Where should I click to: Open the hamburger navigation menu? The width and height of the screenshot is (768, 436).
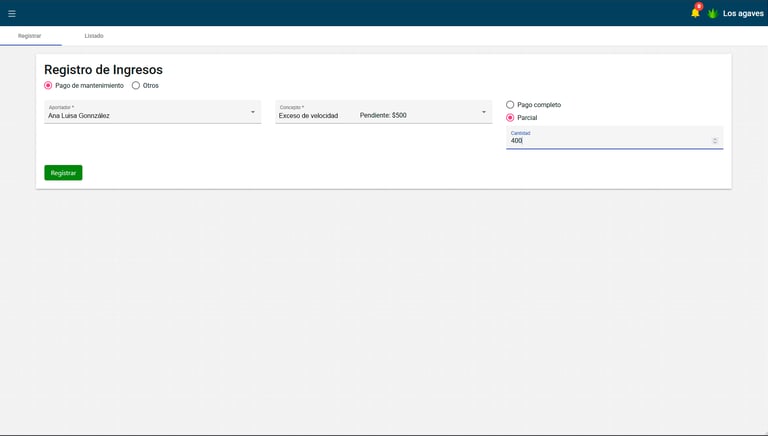[x=12, y=13]
